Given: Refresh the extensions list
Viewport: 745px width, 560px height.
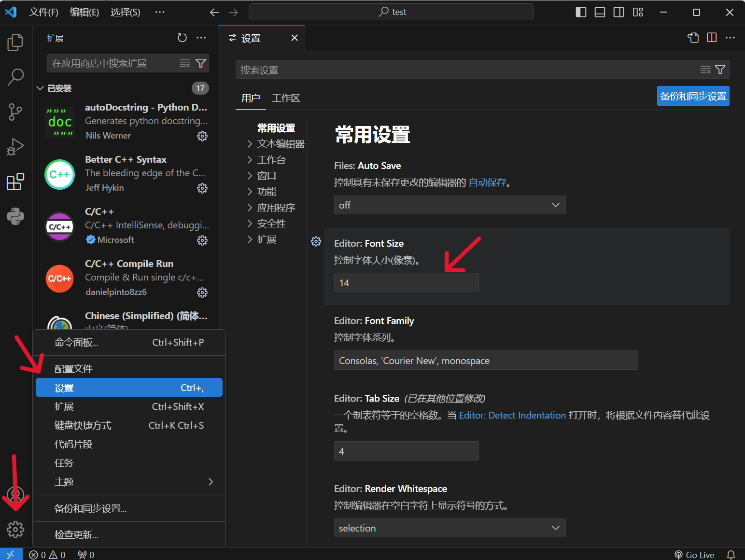Looking at the screenshot, I should tap(182, 38).
